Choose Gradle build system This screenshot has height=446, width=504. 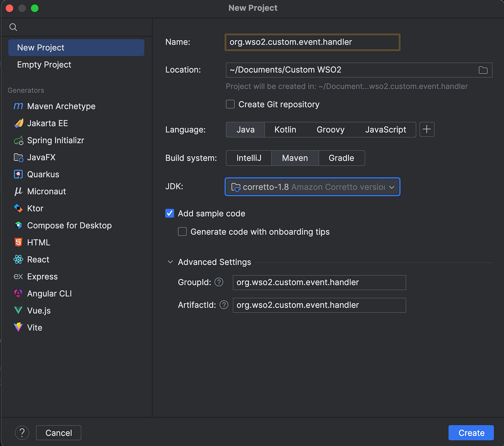click(x=341, y=158)
